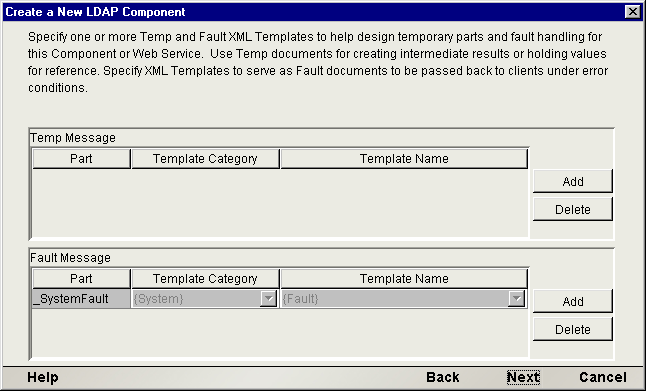Cancel the LDAP component wizard
The width and height of the screenshot is (646, 391).
[x=603, y=377]
